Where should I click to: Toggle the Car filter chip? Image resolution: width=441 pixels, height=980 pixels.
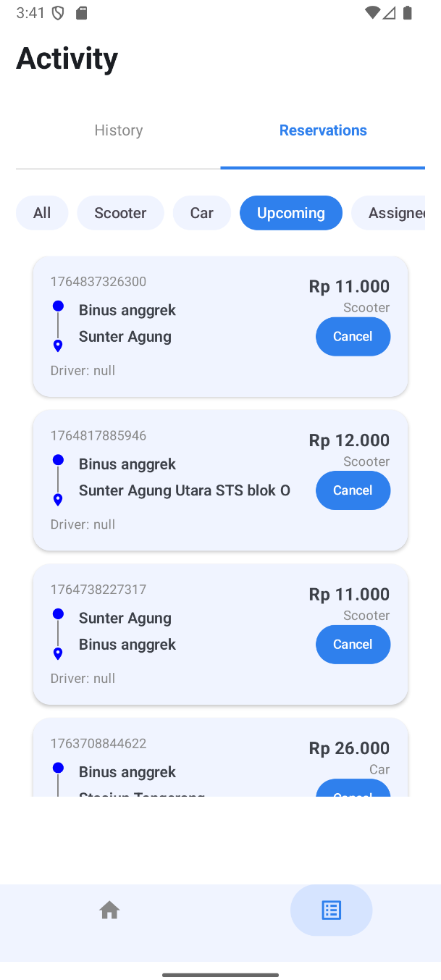[201, 213]
